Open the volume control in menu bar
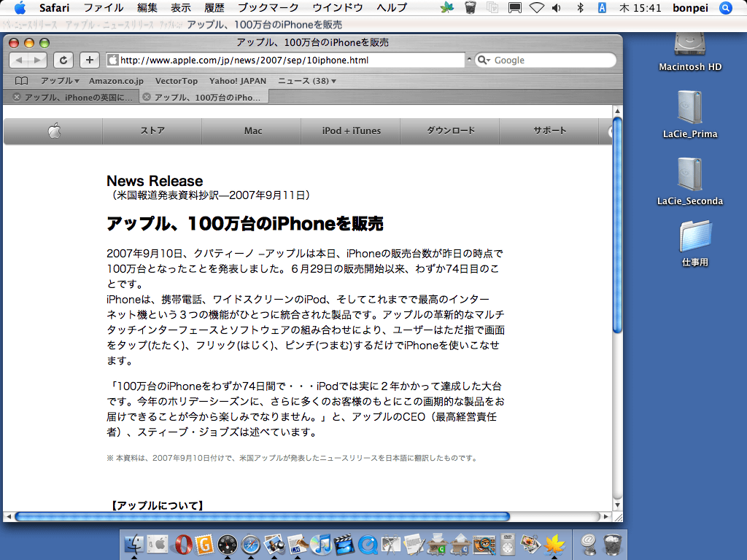This screenshot has height=560, width=747. click(556, 7)
